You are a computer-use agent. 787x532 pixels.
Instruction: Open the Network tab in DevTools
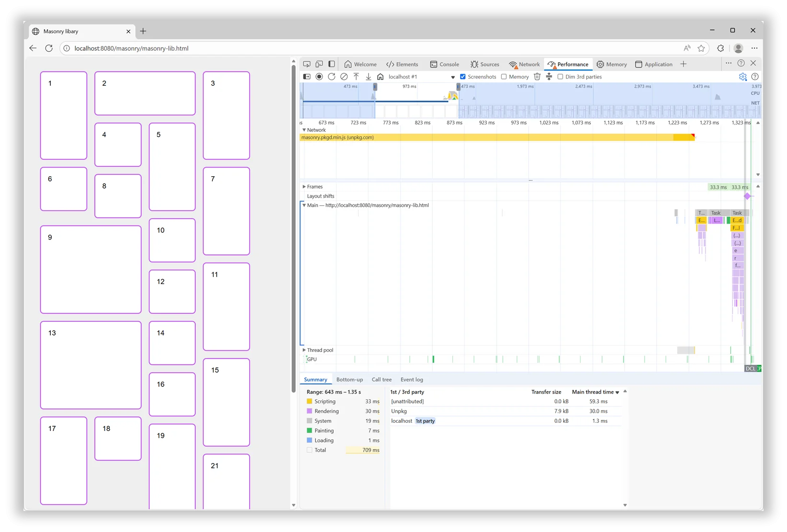tap(524, 64)
